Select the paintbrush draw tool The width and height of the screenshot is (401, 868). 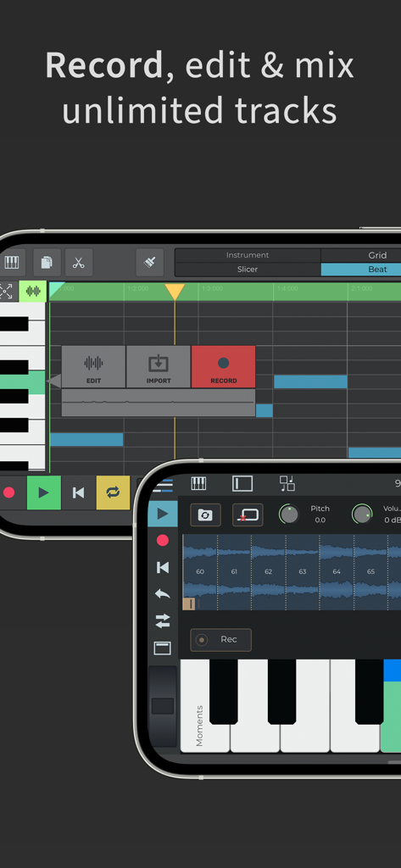(149, 263)
